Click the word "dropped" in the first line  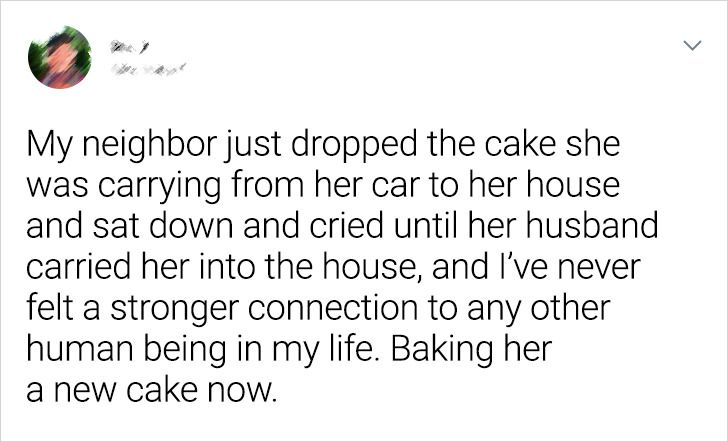click(x=345, y=147)
